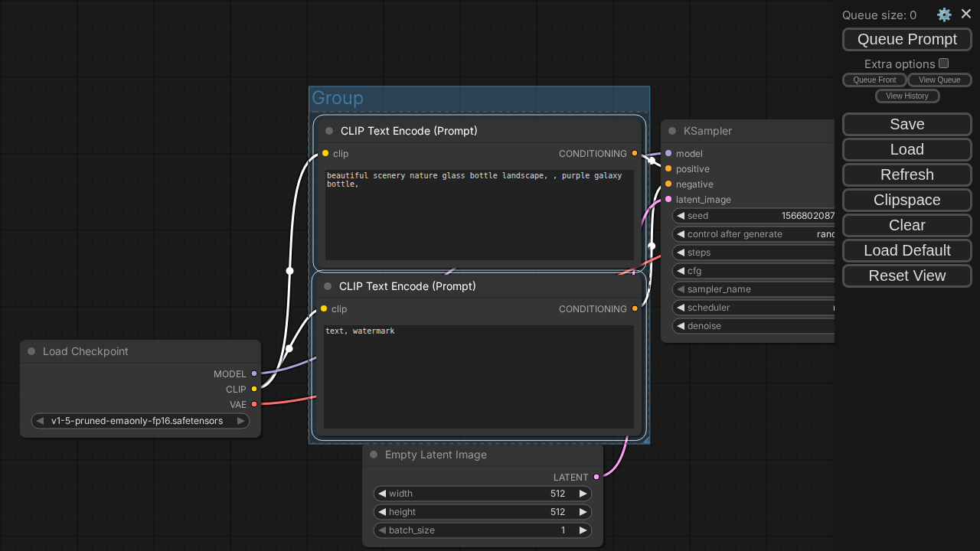Click the LATENT output slot dot

(x=596, y=477)
